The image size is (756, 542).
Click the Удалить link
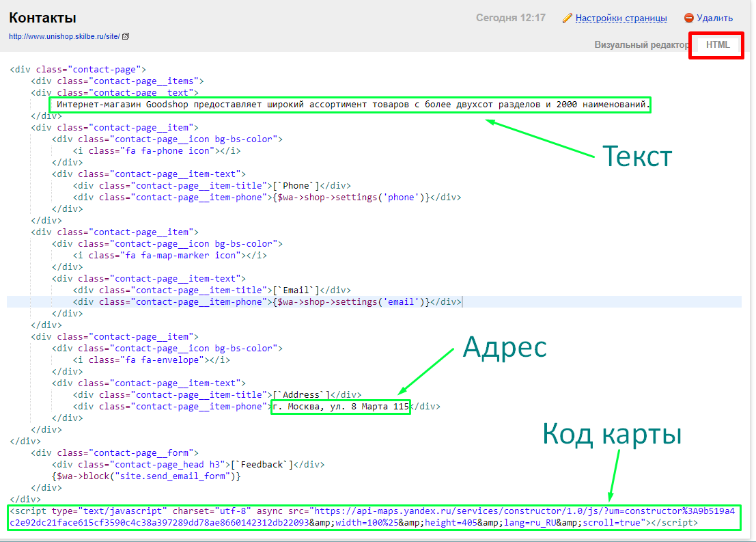tap(715, 18)
